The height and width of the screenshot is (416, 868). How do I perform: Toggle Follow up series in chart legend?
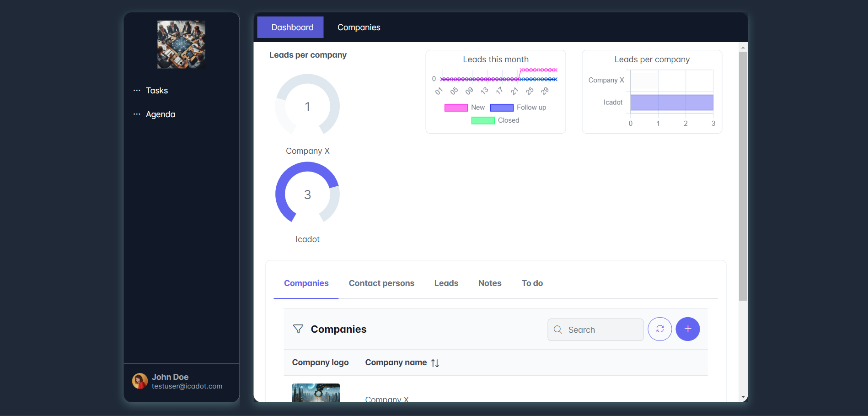pos(518,108)
